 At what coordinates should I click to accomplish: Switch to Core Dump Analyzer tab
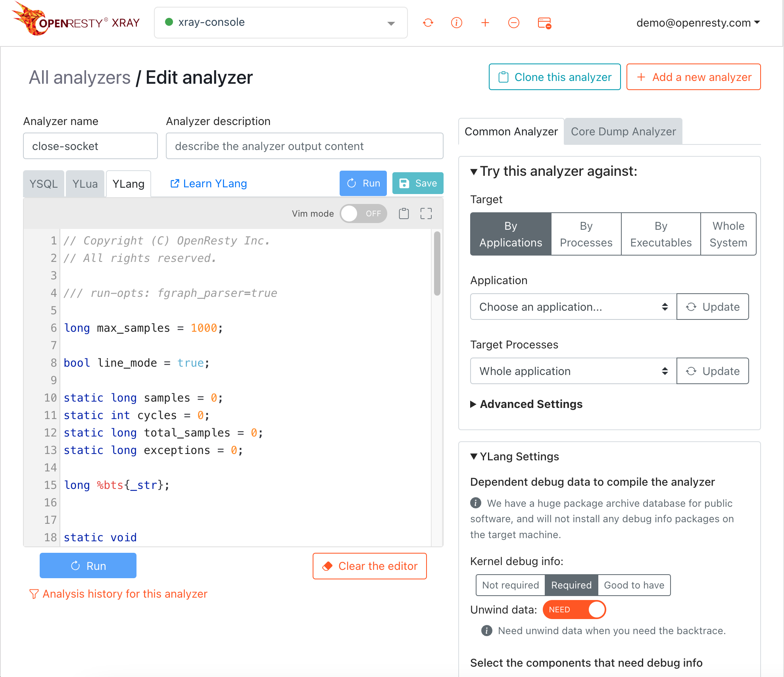623,131
